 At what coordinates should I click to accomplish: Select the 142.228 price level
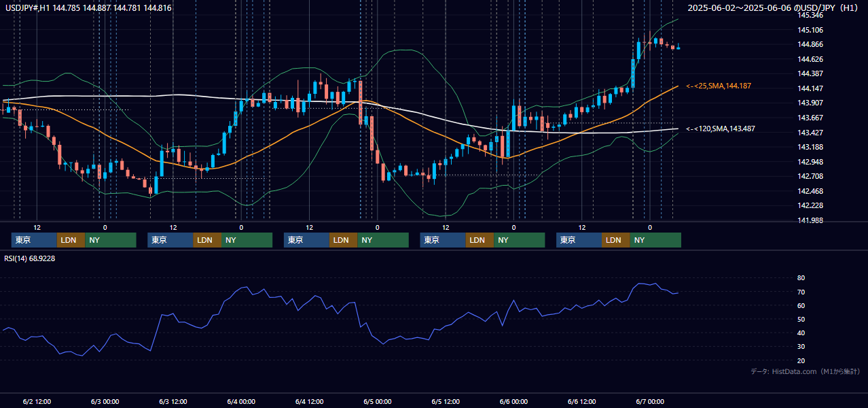pos(810,205)
